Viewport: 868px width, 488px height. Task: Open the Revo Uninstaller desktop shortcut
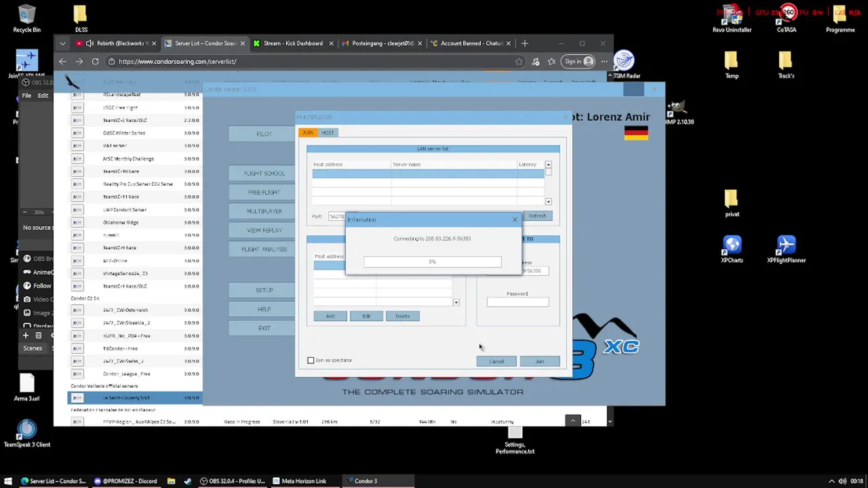732,19
